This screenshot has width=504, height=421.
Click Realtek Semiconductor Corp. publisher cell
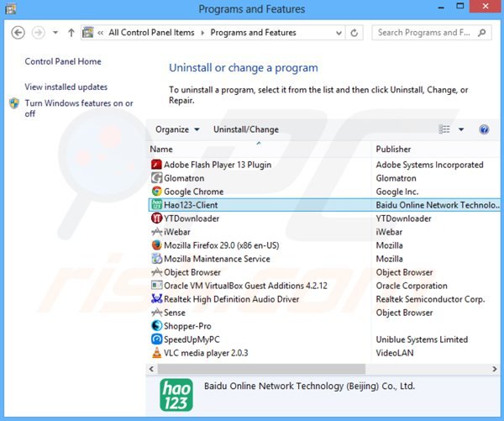click(430, 299)
